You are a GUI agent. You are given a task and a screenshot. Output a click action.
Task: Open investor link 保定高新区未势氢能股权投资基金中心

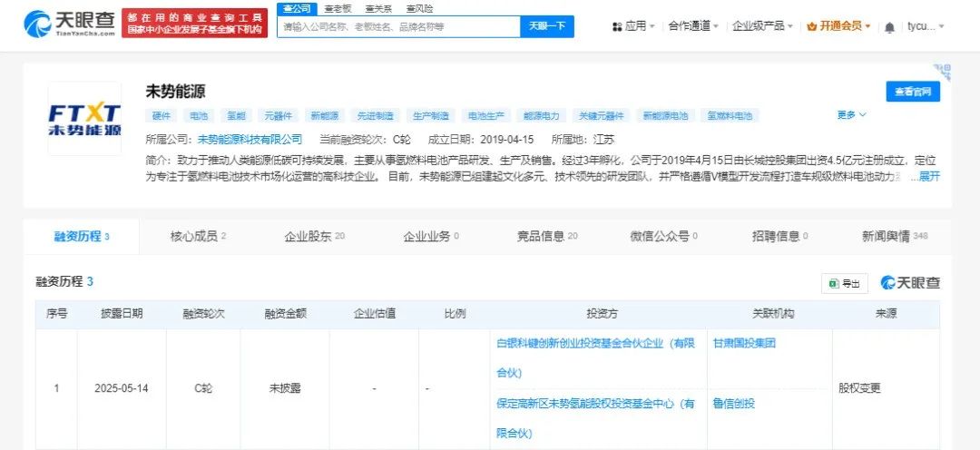point(595,418)
